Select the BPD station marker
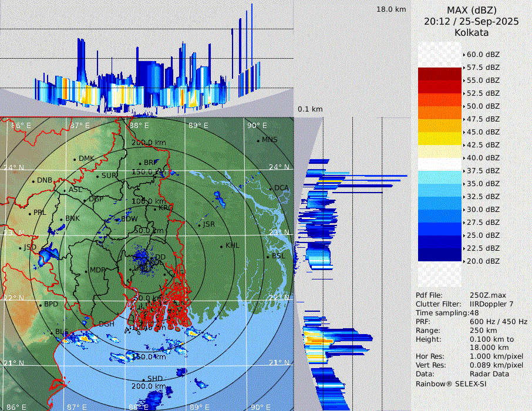 pyautogui.click(x=41, y=305)
